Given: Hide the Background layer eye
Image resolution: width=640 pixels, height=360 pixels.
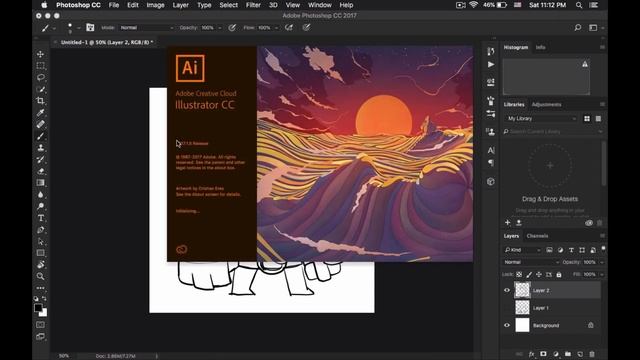Looking at the screenshot, I should click(x=507, y=325).
